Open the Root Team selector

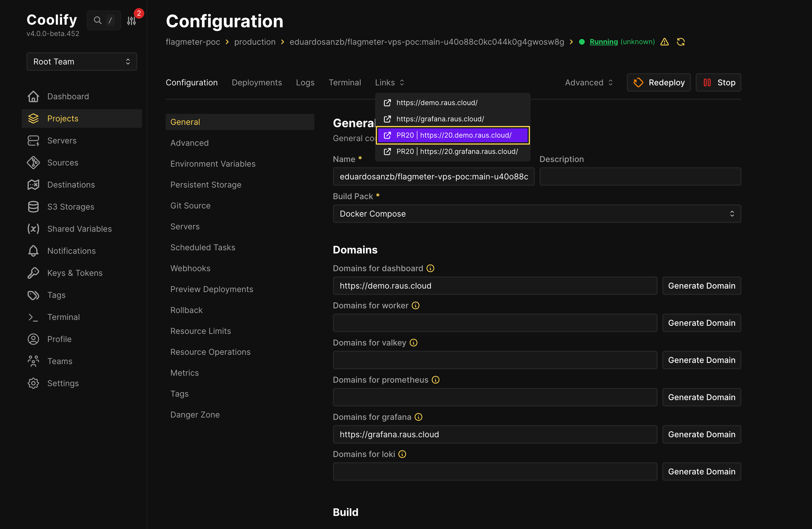pos(82,62)
